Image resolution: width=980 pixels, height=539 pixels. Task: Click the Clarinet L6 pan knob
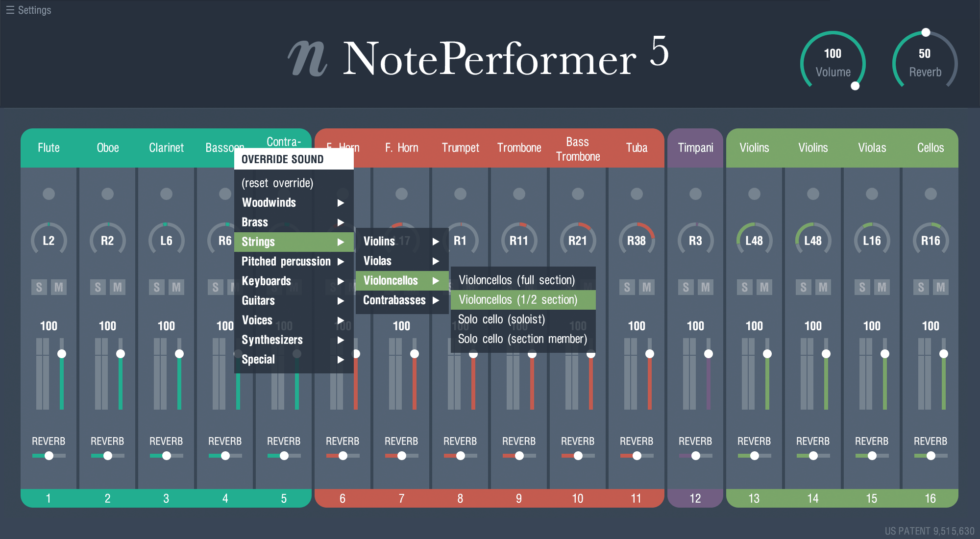(166, 240)
